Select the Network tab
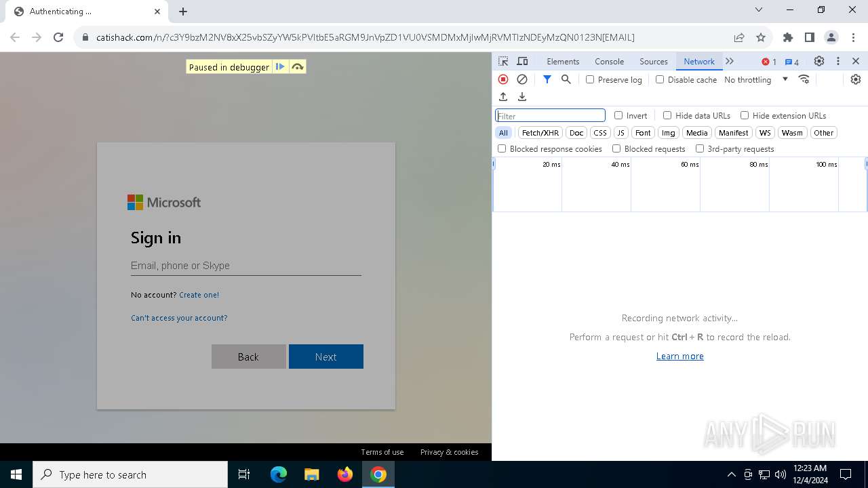 point(699,61)
